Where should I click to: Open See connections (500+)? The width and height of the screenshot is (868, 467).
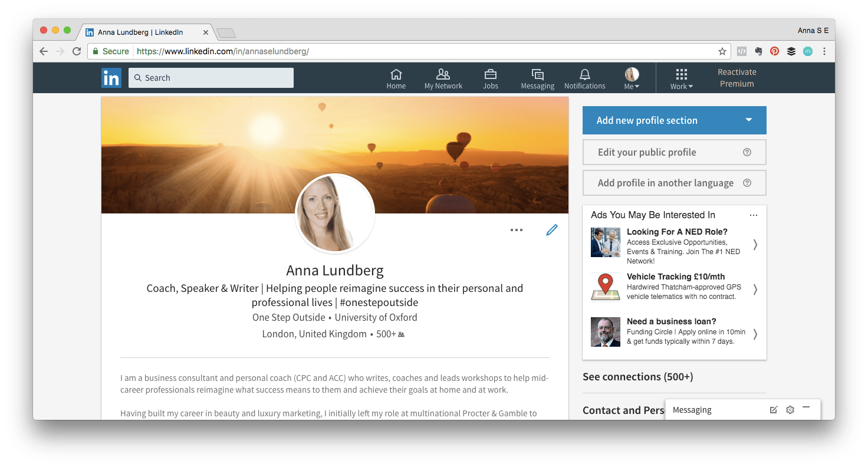pos(637,376)
